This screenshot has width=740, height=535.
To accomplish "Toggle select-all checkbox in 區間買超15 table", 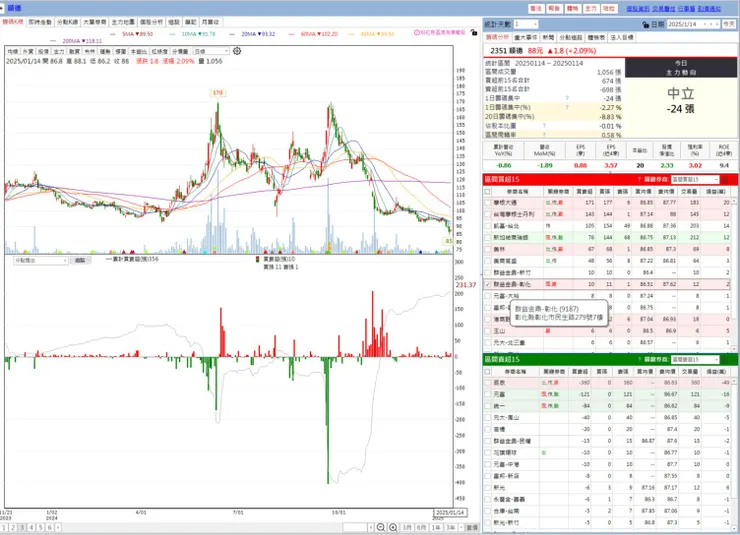I will (x=488, y=192).
